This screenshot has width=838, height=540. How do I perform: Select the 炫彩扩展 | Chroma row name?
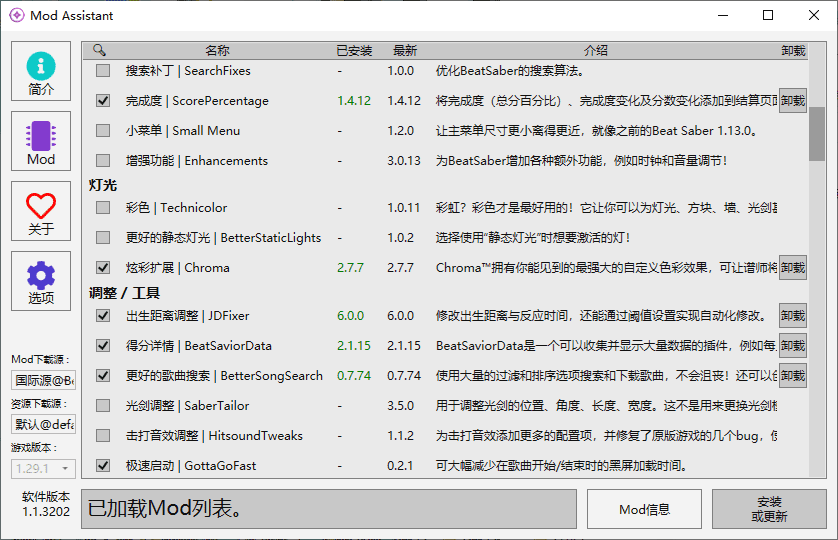click(177, 267)
